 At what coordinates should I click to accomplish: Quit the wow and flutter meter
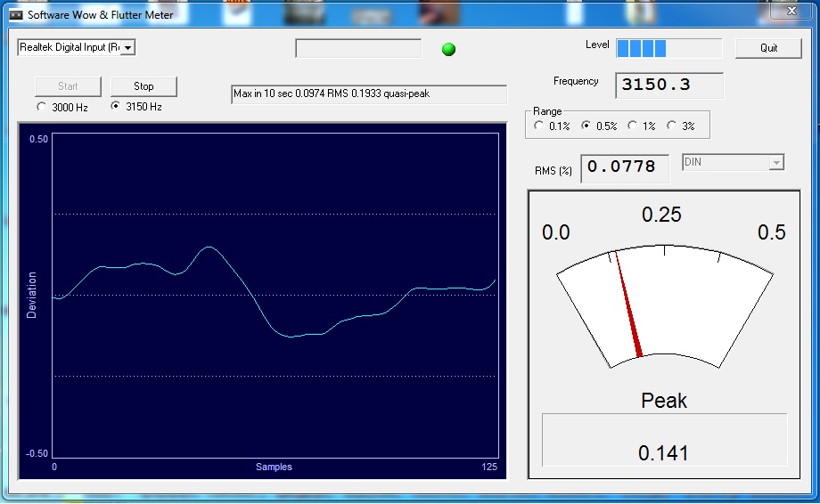(x=768, y=48)
